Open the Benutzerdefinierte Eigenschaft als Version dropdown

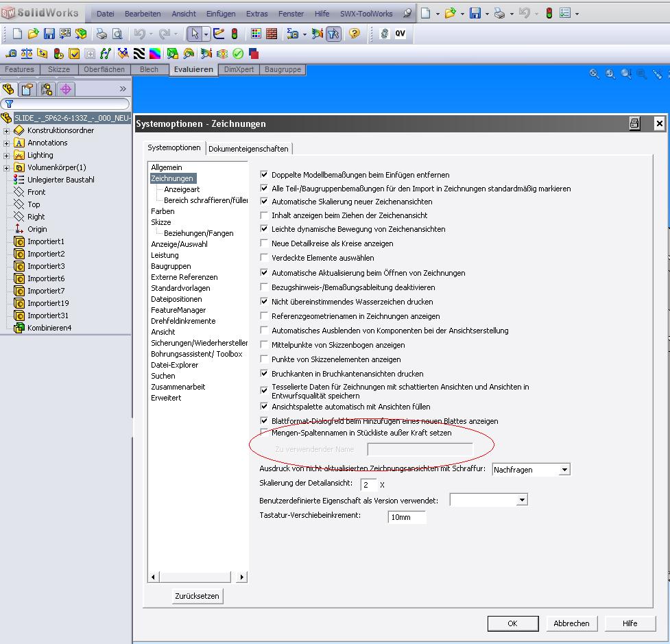tap(522, 499)
